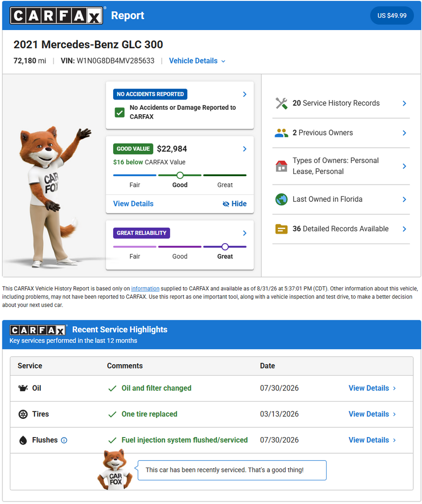This screenshot has width=422, height=504.
Task: Click the Good marker on the value slider
Action: [x=180, y=175]
